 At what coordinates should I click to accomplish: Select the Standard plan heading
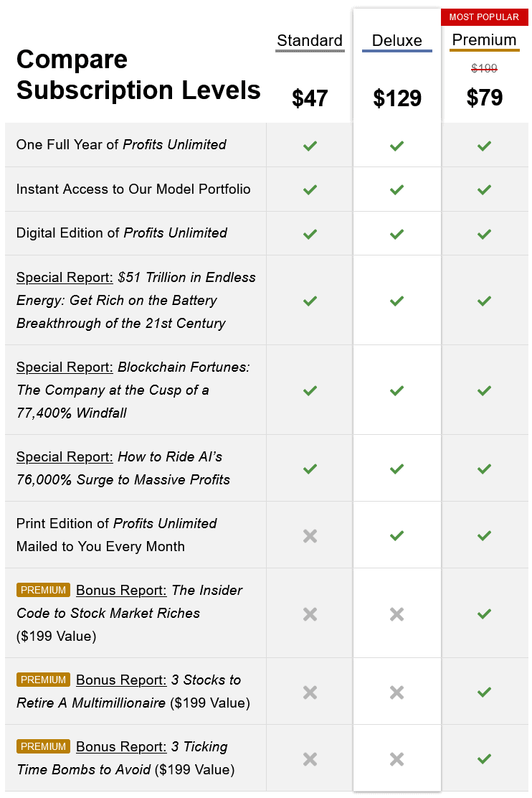[310, 41]
